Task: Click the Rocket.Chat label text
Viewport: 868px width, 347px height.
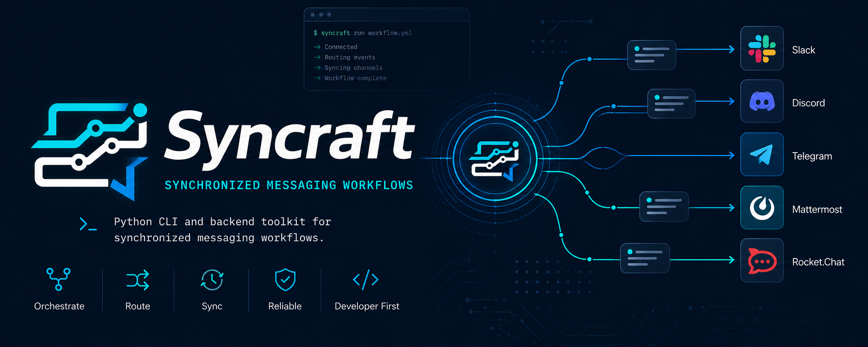Action: [818, 262]
